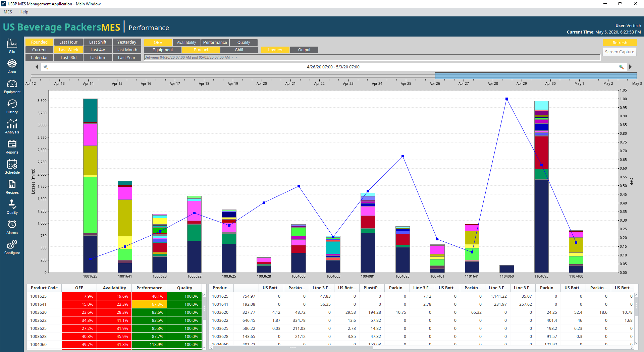Open the Schedule calendar icon
This screenshot has width=644, height=352.
click(x=12, y=167)
